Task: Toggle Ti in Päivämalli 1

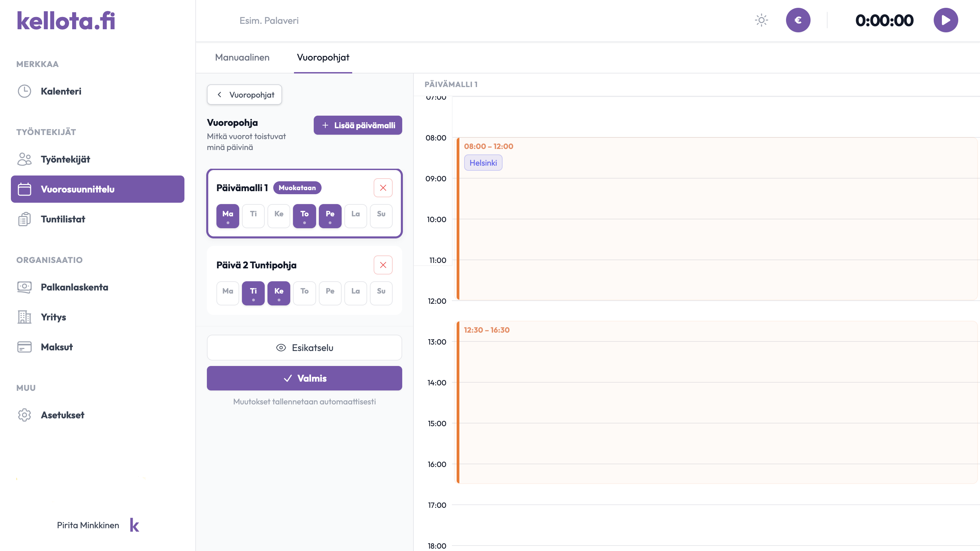Action: (253, 216)
